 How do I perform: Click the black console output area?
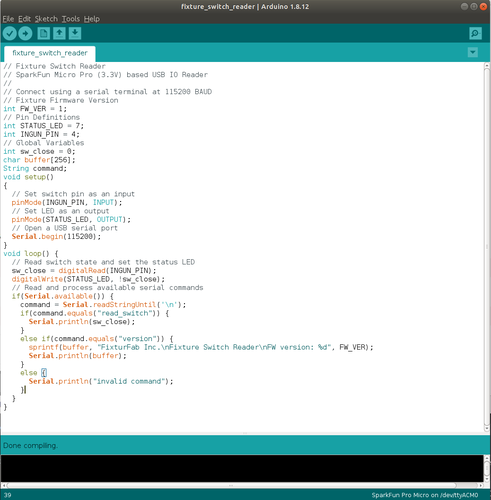[242, 468]
